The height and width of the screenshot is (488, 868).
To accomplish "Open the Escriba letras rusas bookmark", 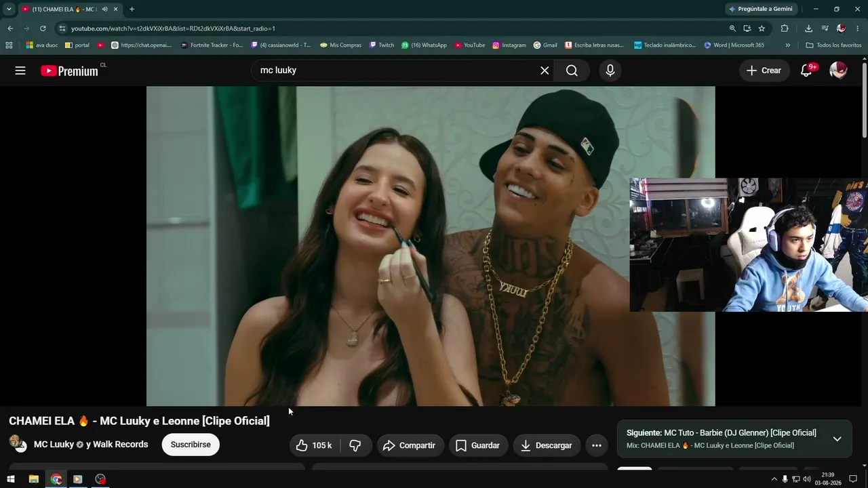I will [x=594, y=45].
